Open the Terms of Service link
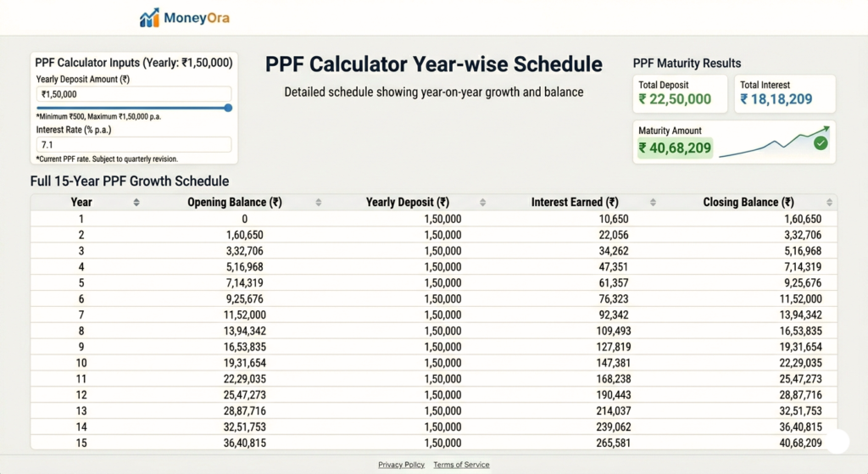The width and height of the screenshot is (868, 474). [461, 465]
